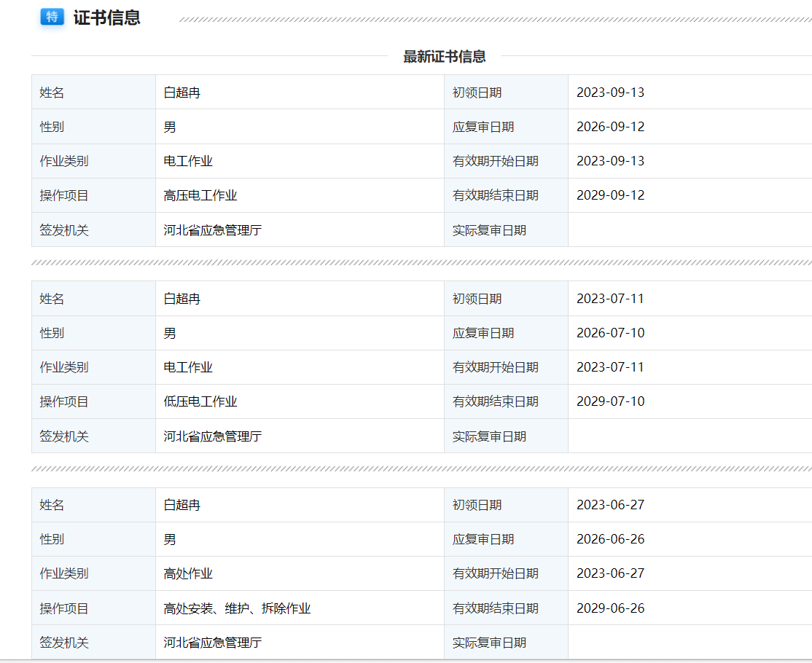Click 初领日期 value 2023-06-27
Viewport: 812px width, 663px height.
(x=610, y=505)
